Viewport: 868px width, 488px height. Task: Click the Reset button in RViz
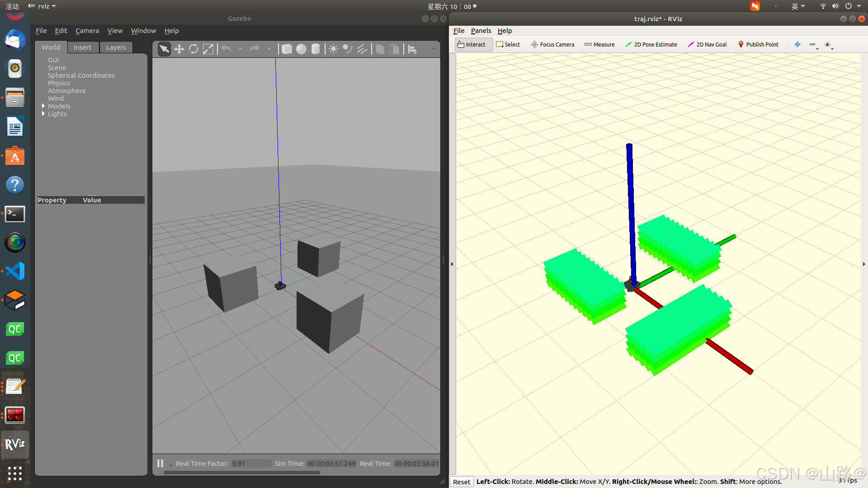pyautogui.click(x=462, y=481)
